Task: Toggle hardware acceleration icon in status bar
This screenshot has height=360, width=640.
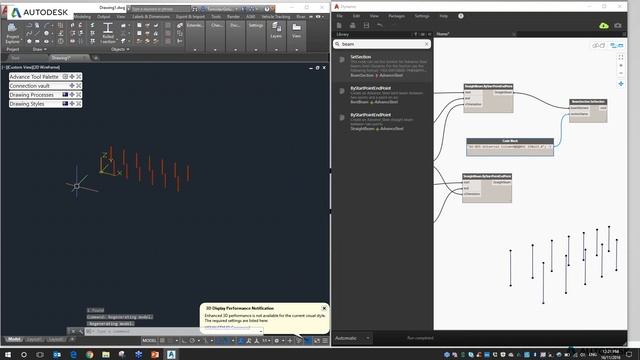Action: 308,340
